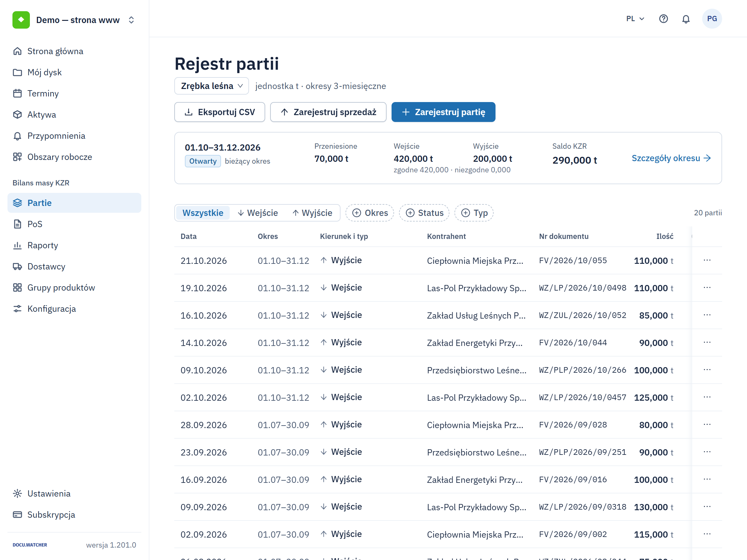Open row actions for FV/2026/10/044 row
Screen dimensions: 747x560
(x=707, y=342)
